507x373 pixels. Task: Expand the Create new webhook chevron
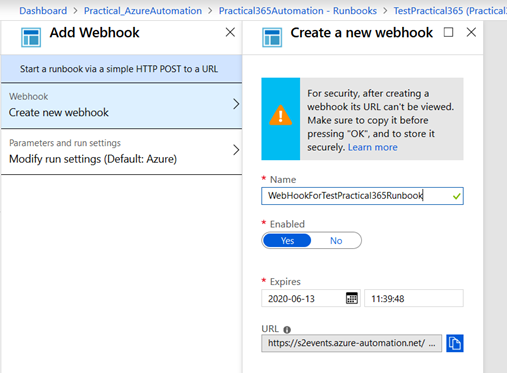pos(236,104)
